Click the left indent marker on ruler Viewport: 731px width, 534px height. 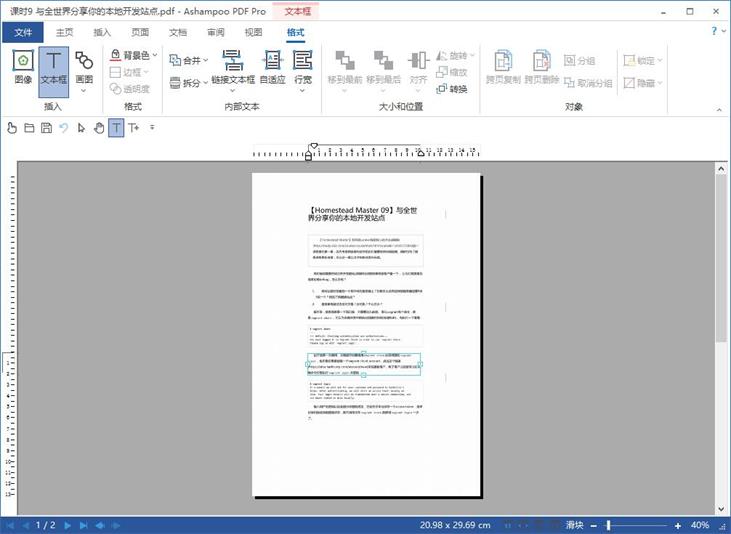(308, 155)
